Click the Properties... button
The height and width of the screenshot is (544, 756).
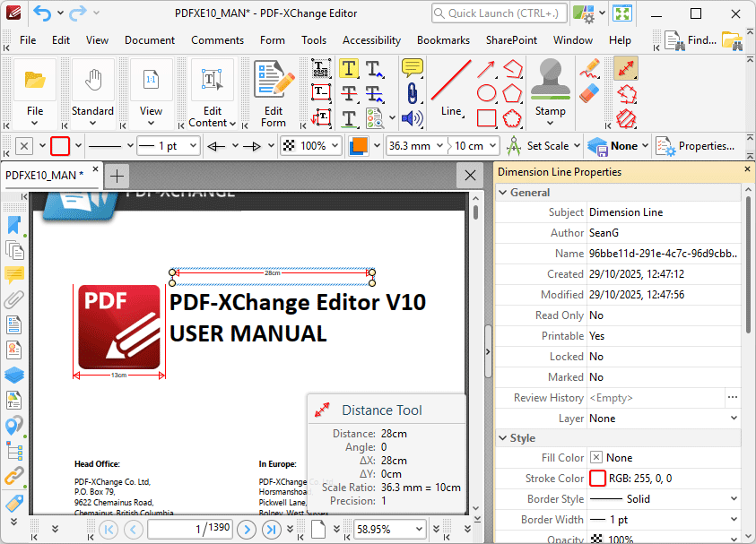point(696,146)
